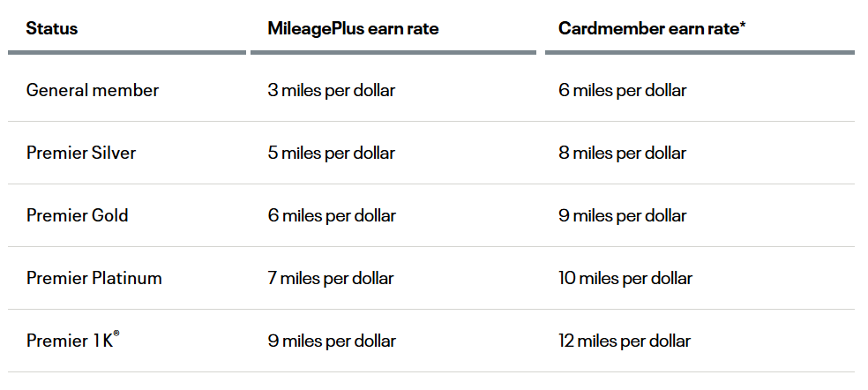868x390 pixels.
Task: Click the Cardmember earn rate header
Action: (651, 28)
